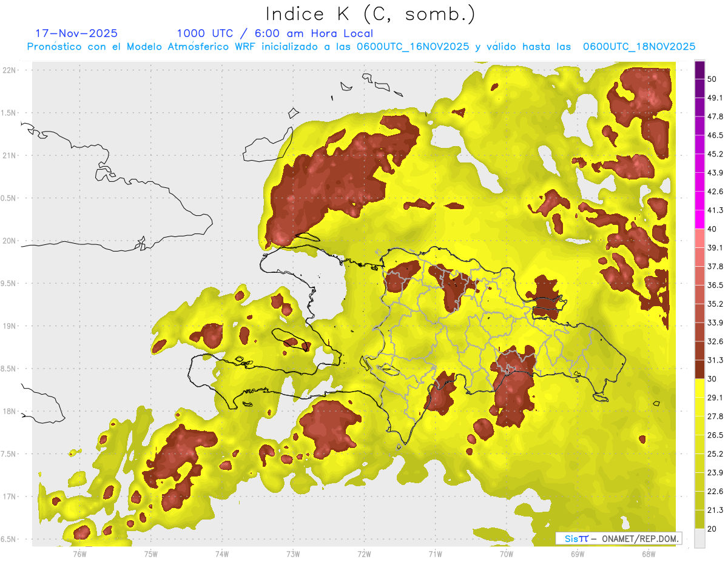The width and height of the screenshot is (728, 562).
Task: Click legend value "45.2"
Action: [x=715, y=154]
